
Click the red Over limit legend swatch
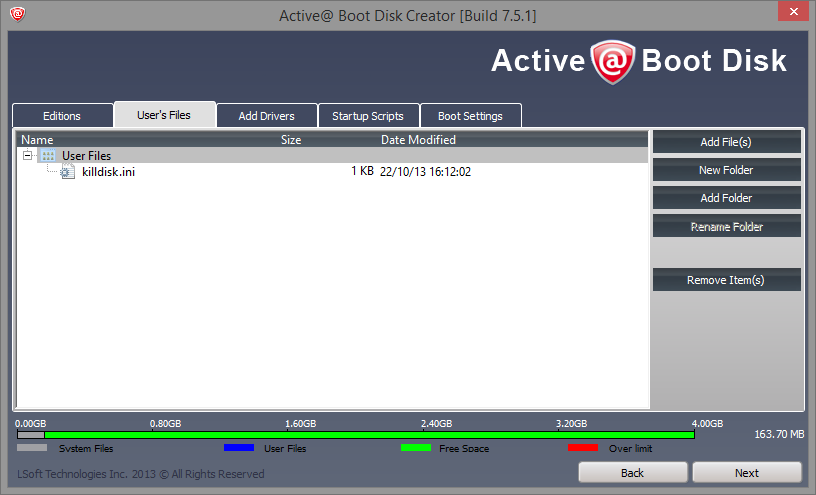coord(582,448)
